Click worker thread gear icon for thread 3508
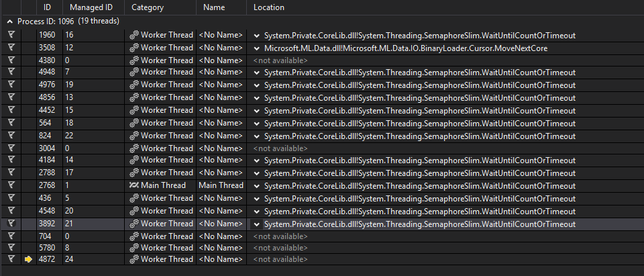 [134, 48]
